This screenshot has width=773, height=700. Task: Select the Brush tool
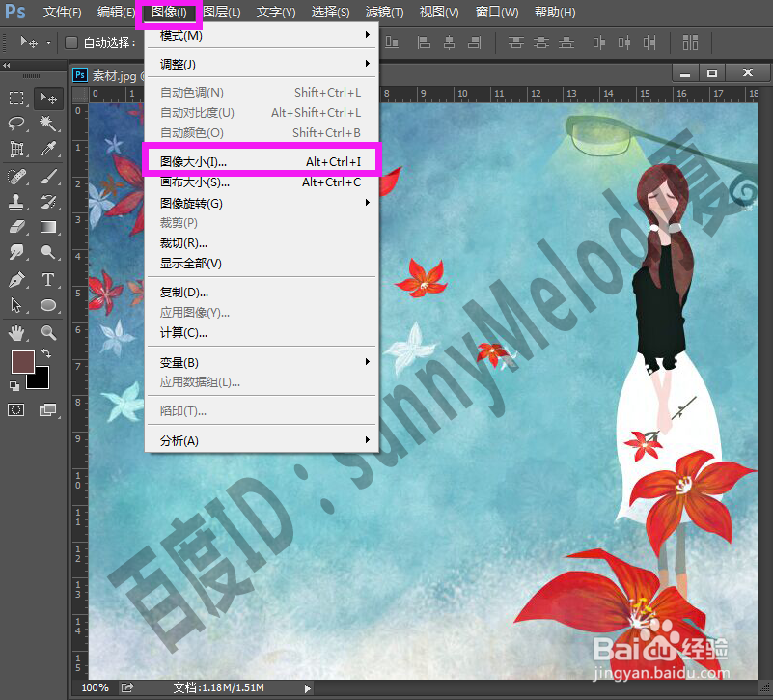click(x=48, y=176)
